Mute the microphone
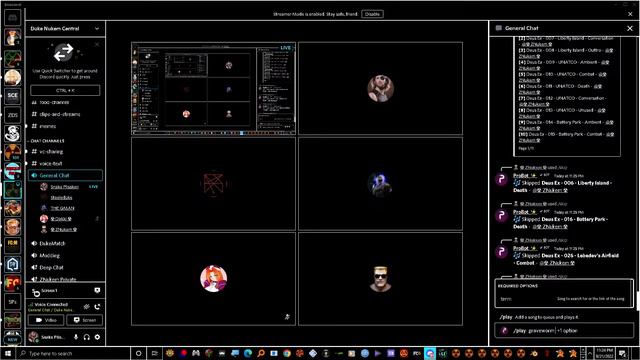 76,337
